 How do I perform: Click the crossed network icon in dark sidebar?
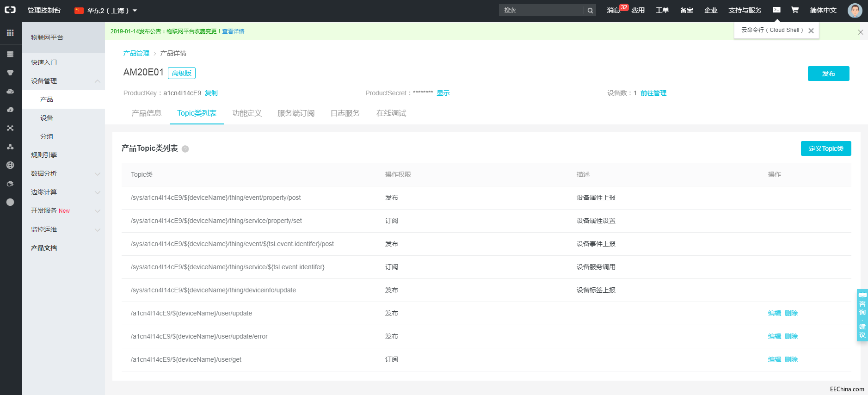[10, 128]
